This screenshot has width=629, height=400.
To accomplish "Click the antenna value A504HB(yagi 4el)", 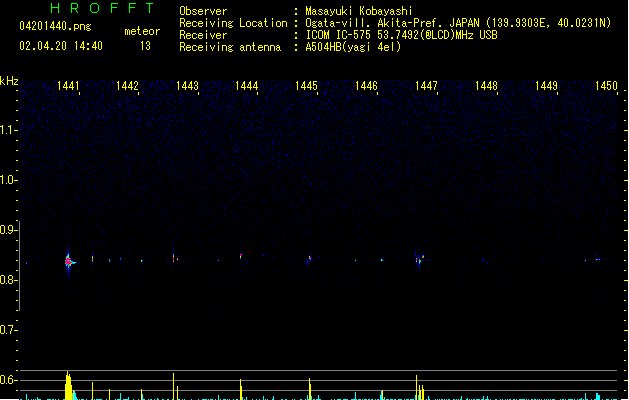I will pyautogui.click(x=353, y=47).
